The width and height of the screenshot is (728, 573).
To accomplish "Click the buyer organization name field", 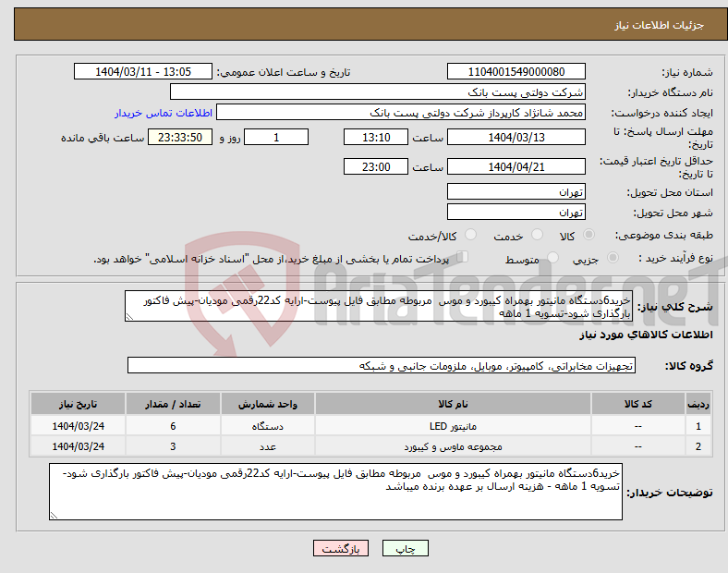I will [x=378, y=91].
